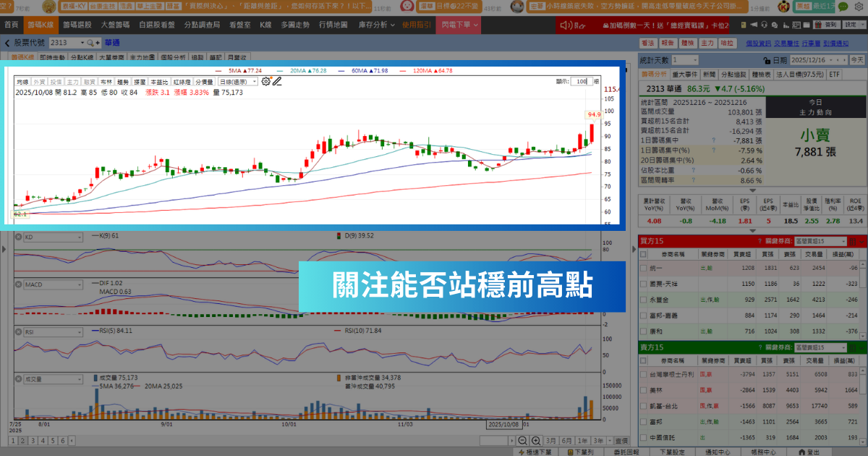
Task: Check the 康和 row checkbox
Action: [644, 332]
